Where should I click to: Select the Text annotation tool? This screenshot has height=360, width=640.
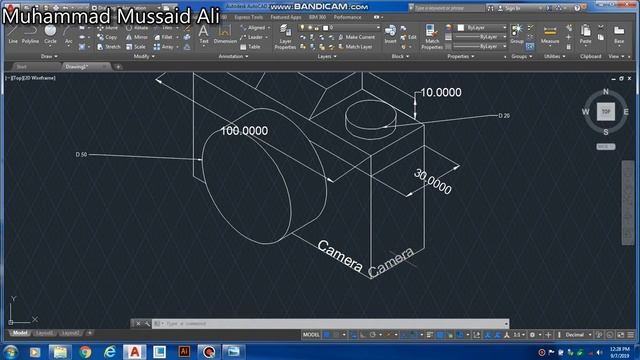pos(204,34)
